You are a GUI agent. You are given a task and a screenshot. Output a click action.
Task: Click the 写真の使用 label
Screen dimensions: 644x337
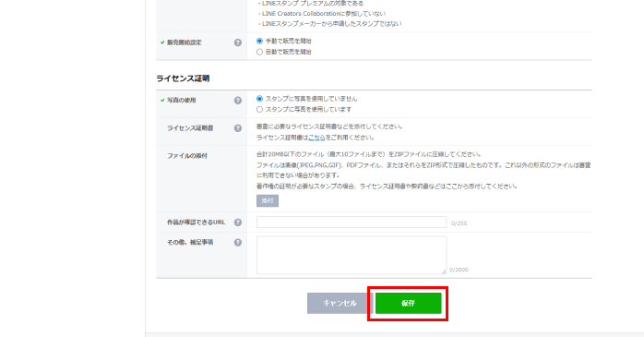(x=181, y=101)
